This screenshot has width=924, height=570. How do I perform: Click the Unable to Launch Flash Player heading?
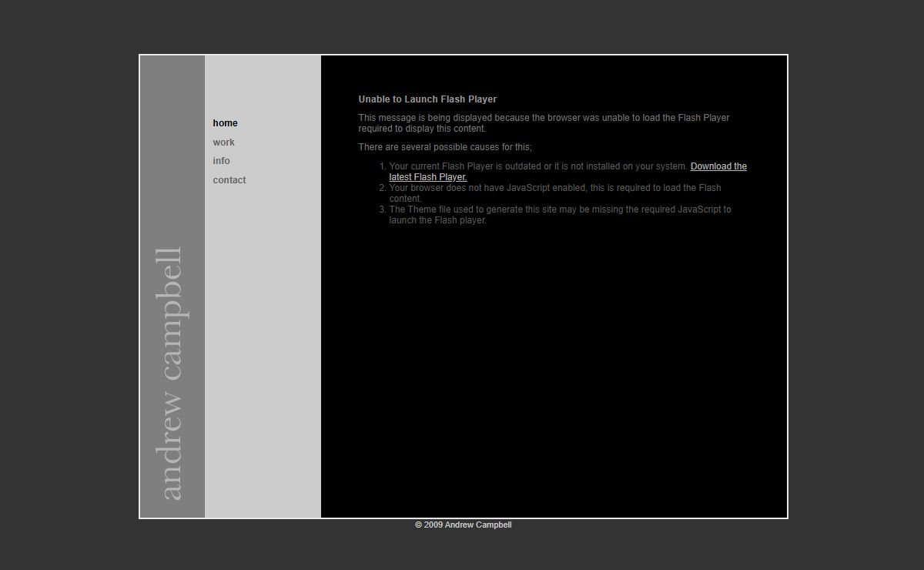click(x=427, y=99)
